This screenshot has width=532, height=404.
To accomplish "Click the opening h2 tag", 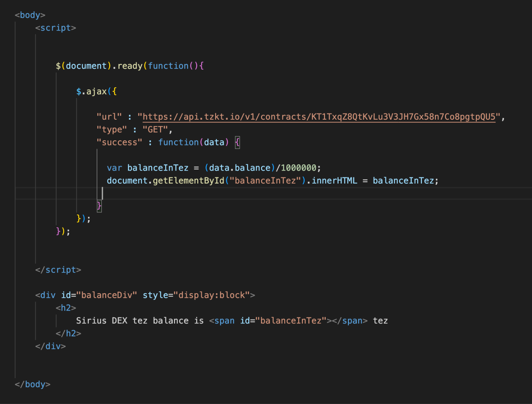I will tap(66, 308).
